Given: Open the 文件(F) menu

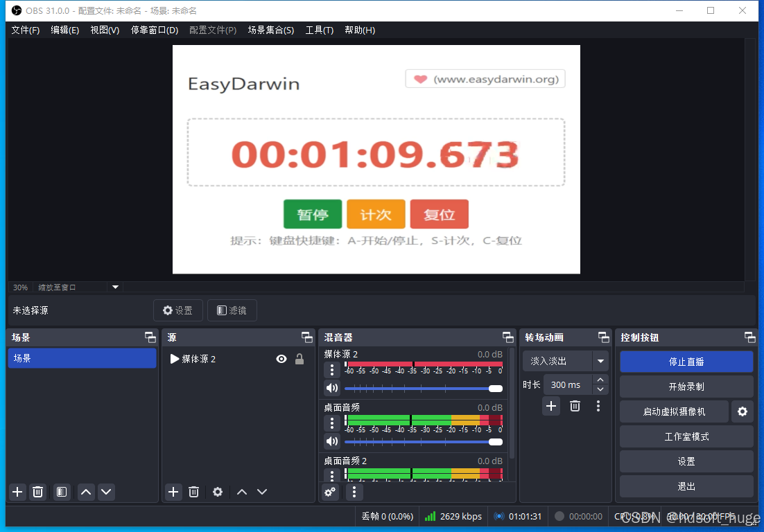Looking at the screenshot, I should (26, 30).
